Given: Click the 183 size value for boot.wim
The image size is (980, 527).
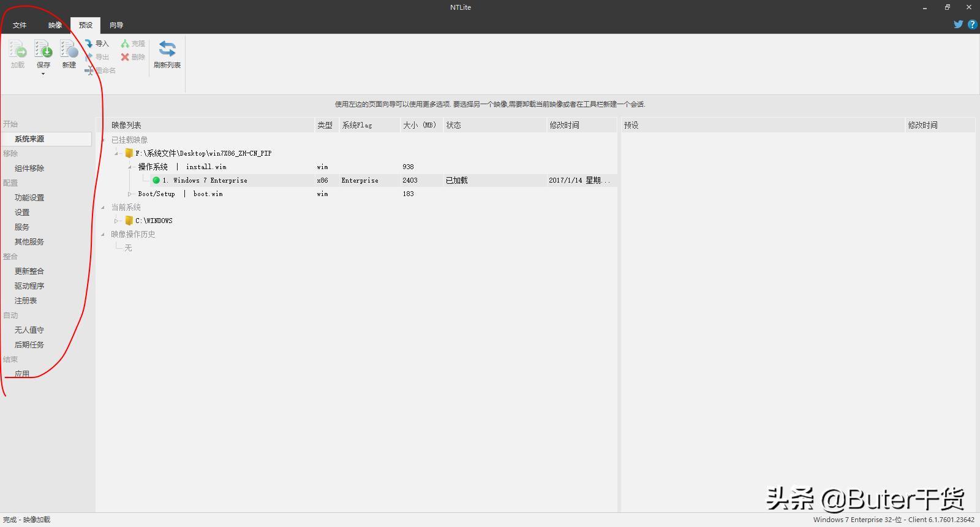Looking at the screenshot, I should click(x=408, y=194).
